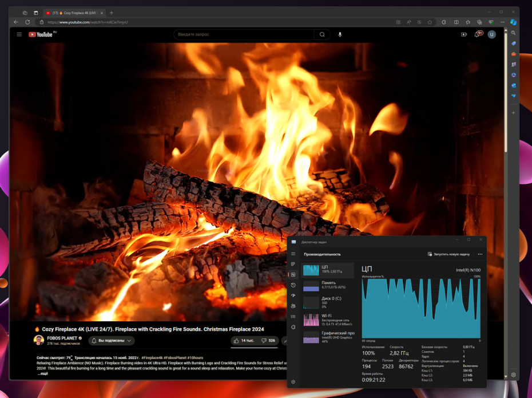Open Task Manager users page icon
Viewport: 532px width, 398px height.
[x=293, y=306]
